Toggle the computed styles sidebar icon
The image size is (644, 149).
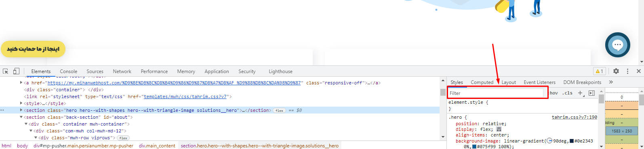(x=591, y=93)
